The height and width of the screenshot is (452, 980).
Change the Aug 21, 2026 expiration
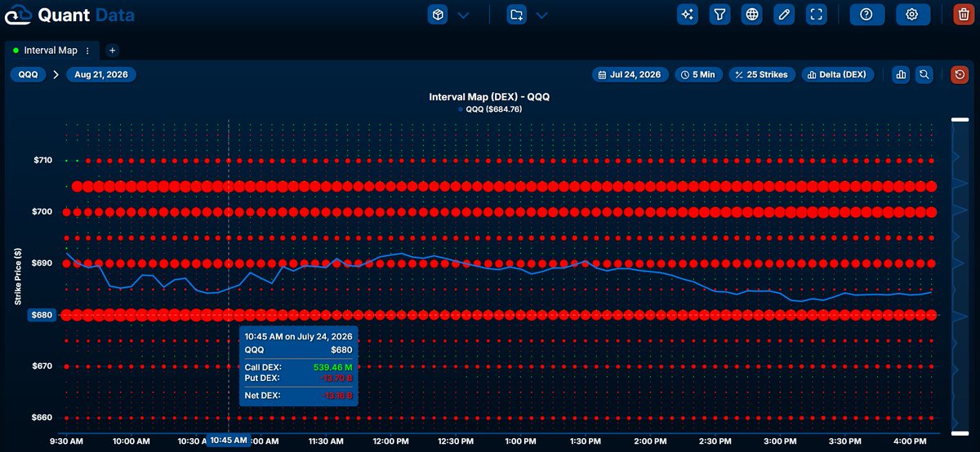coord(101,74)
